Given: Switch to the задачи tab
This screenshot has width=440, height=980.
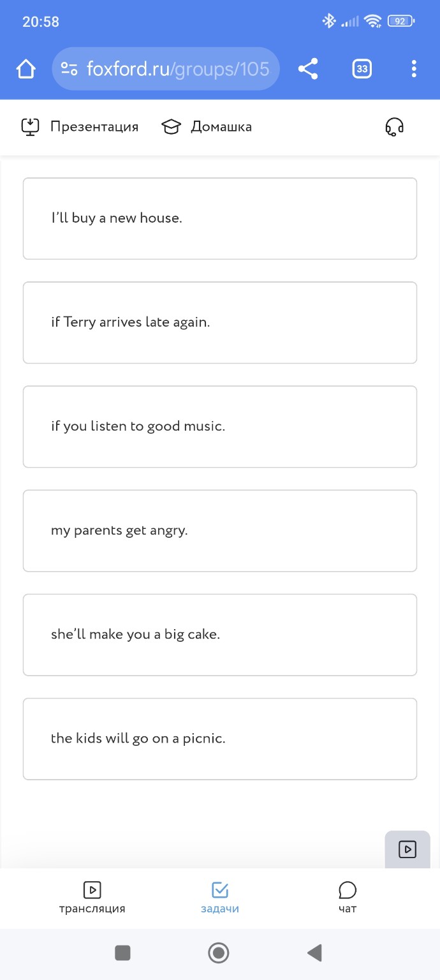Looking at the screenshot, I should (220, 898).
